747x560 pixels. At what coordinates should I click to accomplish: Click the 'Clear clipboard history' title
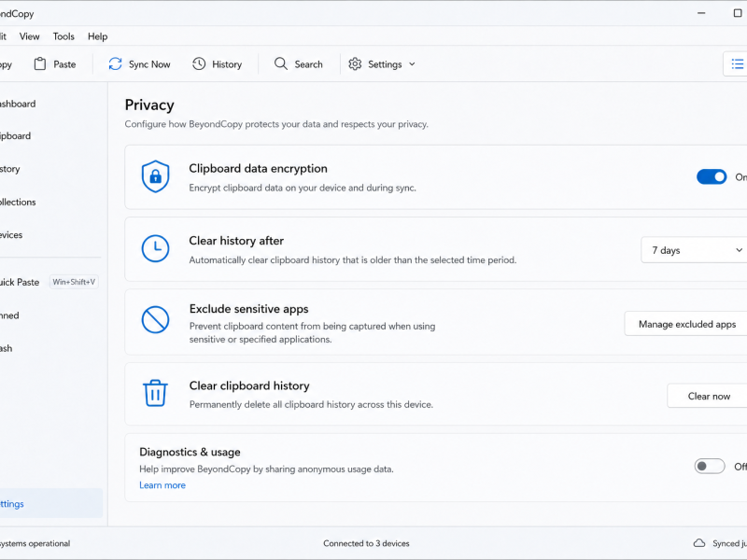(249, 385)
